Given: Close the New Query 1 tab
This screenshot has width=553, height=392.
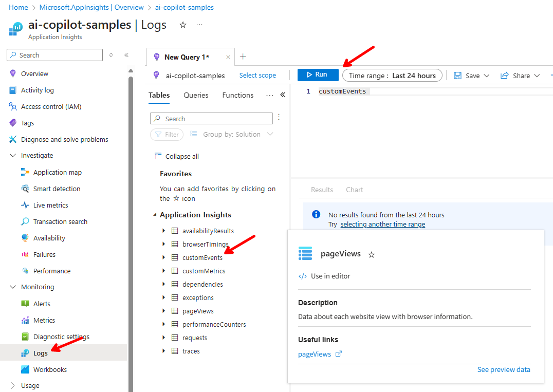Looking at the screenshot, I should pyautogui.click(x=227, y=57).
